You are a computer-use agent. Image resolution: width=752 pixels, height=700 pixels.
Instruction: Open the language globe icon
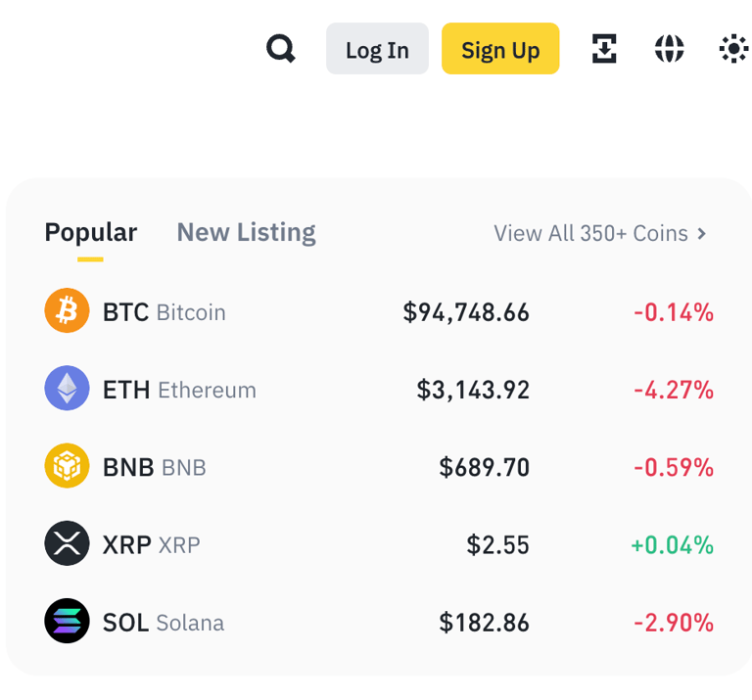pyautogui.click(x=669, y=48)
